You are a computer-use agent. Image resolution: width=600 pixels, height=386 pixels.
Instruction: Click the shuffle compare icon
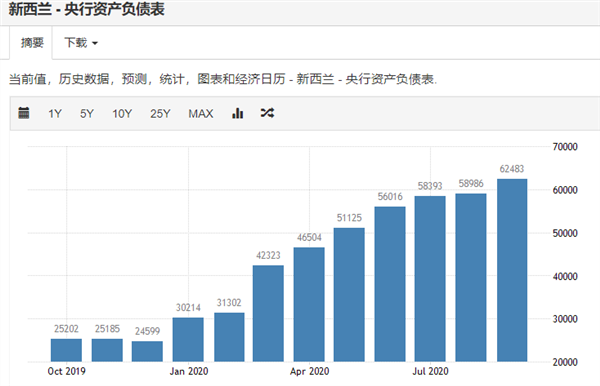[267, 113]
